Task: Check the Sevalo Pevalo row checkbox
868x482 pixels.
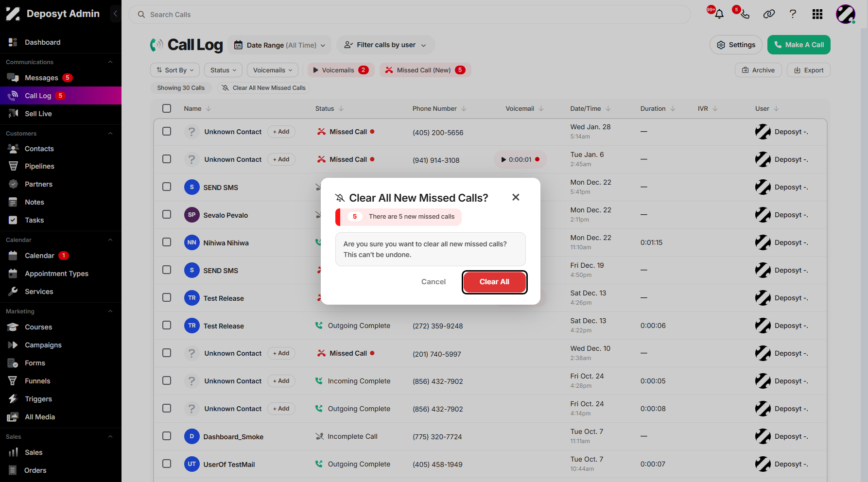Action: (x=167, y=214)
